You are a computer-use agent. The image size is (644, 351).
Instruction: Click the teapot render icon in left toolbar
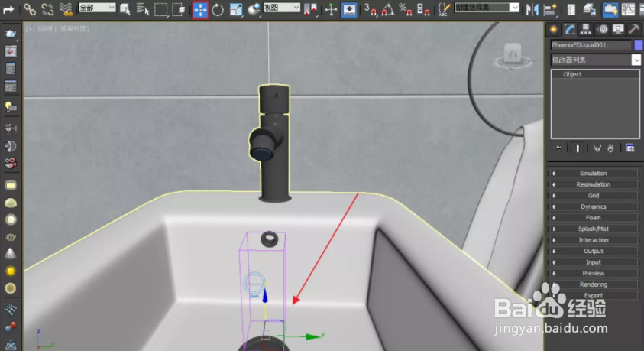coord(10,34)
